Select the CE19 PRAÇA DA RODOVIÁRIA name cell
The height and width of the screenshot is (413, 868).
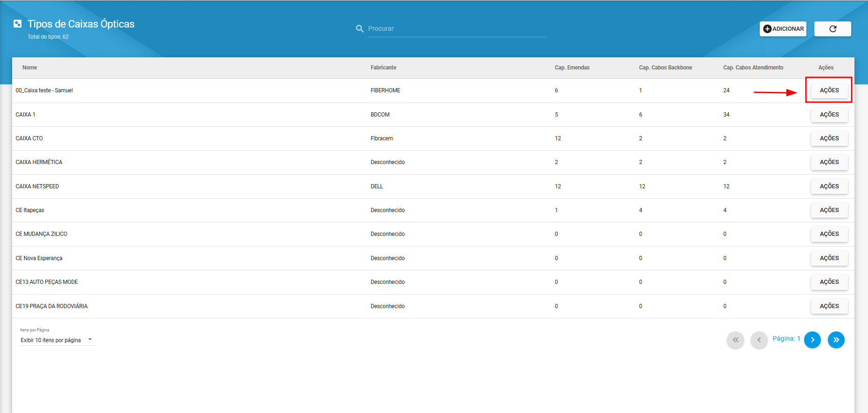tap(51, 306)
